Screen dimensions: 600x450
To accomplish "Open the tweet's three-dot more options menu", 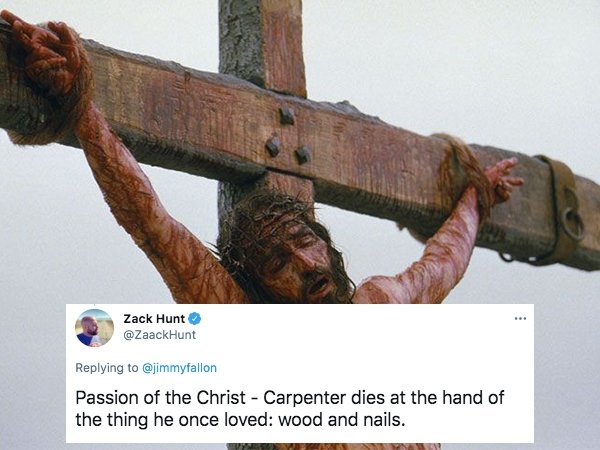I will pyautogui.click(x=520, y=318).
